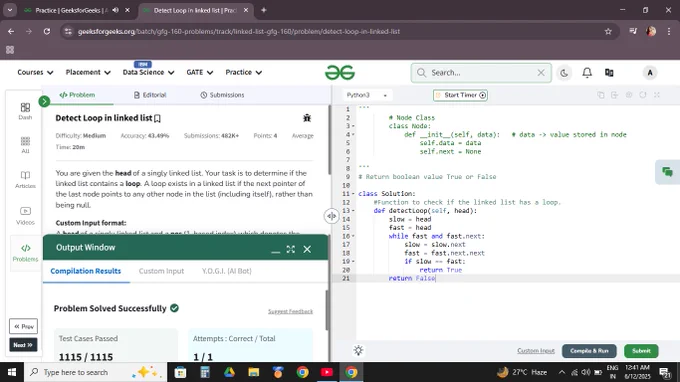Bookmark the Detect Loop problem

(x=157, y=118)
